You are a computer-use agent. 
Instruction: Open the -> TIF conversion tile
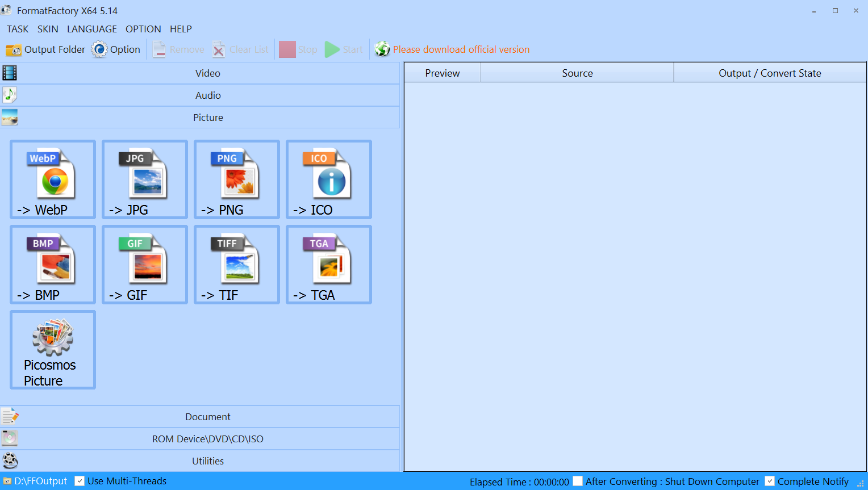click(x=237, y=265)
